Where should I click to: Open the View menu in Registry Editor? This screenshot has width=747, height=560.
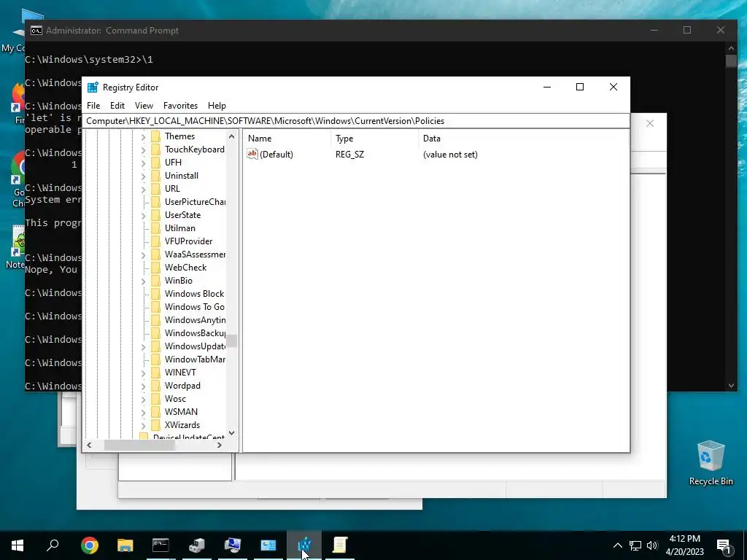click(x=144, y=106)
